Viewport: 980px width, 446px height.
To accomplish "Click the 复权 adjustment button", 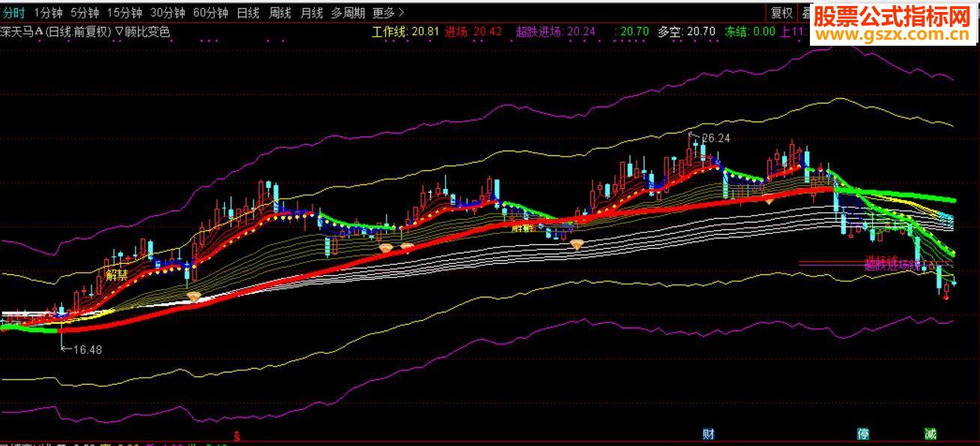I will (781, 13).
